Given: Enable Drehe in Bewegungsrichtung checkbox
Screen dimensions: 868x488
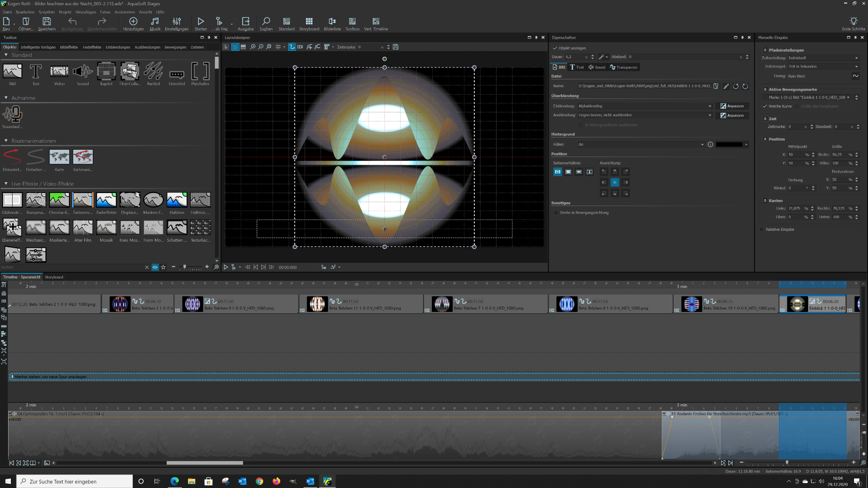Looking at the screenshot, I should coord(556,213).
